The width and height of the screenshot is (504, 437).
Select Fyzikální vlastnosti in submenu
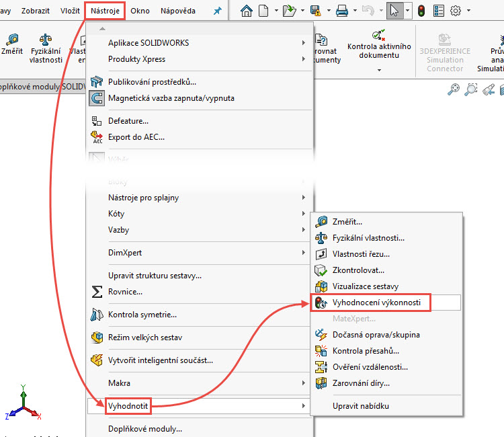[386, 237]
